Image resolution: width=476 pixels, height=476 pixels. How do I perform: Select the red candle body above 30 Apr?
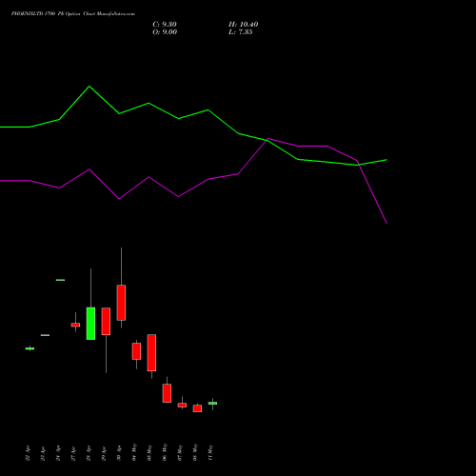pyautogui.click(x=121, y=303)
